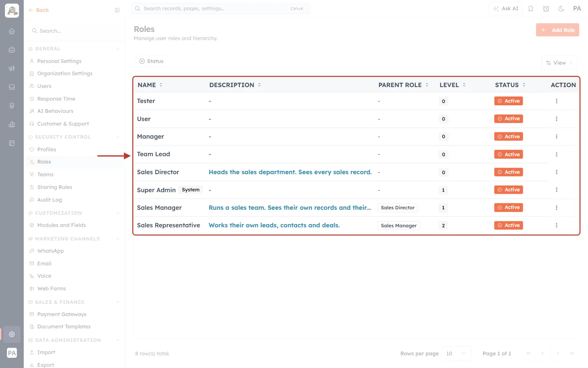Open the PA profile avatar at top right

click(x=577, y=9)
